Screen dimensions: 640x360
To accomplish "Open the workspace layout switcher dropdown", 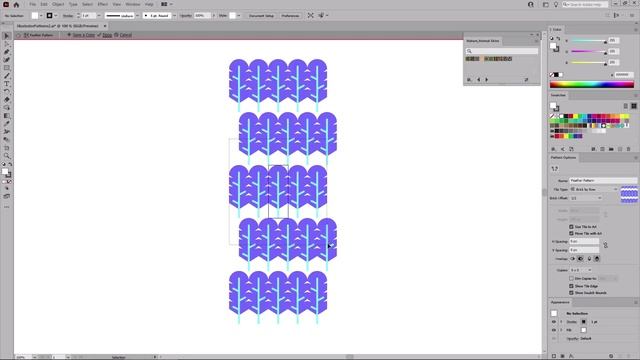I will click(167, 4).
